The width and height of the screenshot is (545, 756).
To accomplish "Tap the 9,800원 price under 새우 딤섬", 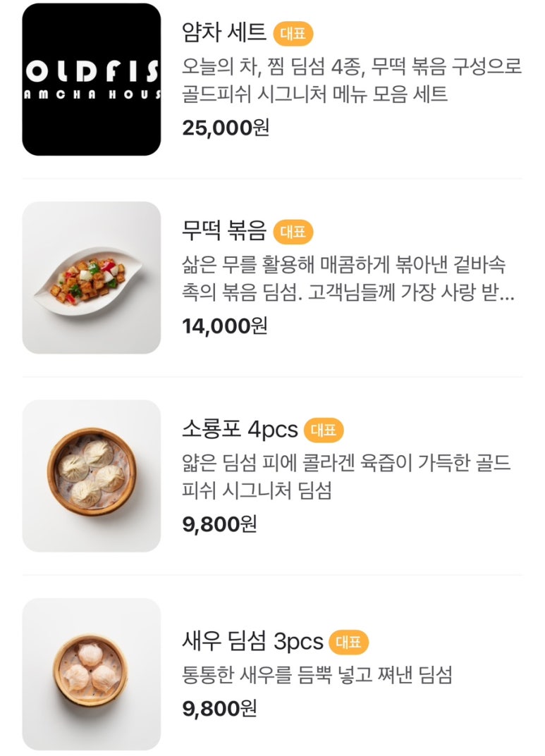I will 219,708.
